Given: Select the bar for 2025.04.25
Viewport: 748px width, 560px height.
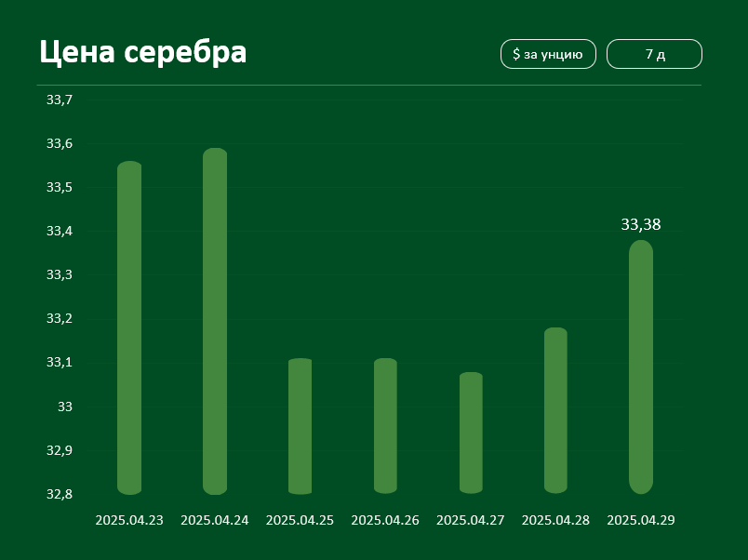Looking at the screenshot, I should click(x=301, y=426).
